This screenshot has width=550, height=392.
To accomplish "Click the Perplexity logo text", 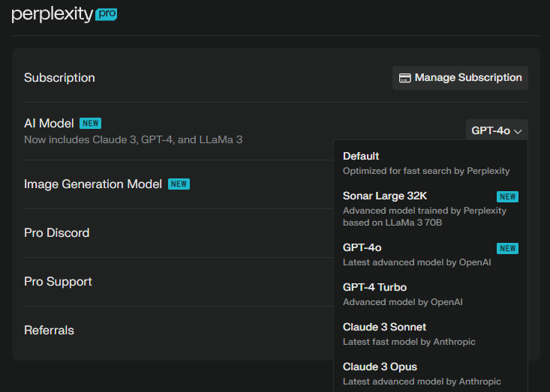I will click(x=53, y=14).
